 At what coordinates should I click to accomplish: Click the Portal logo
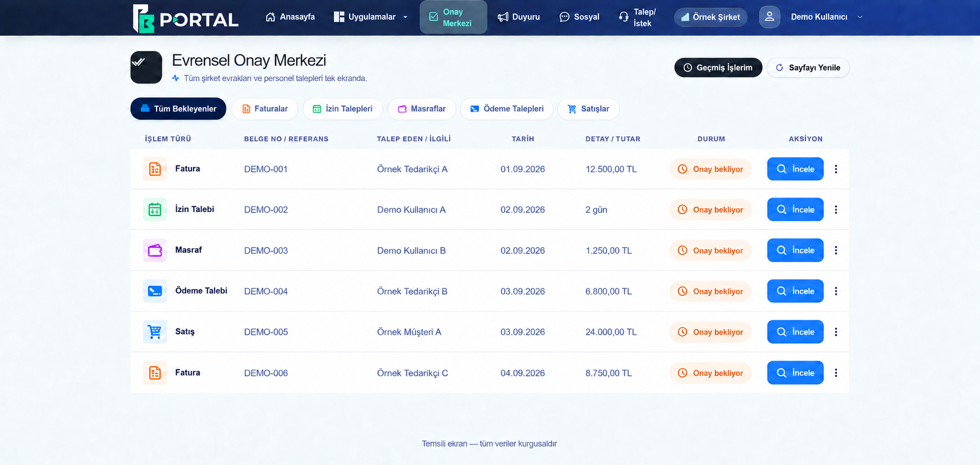pos(186,19)
